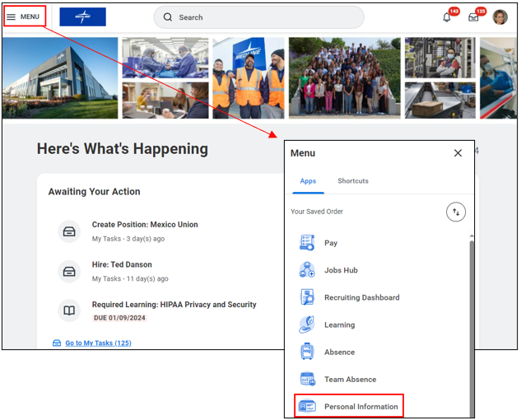Select Personal Information in the menu
The width and height of the screenshot is (521, 420).
point(361,407)
